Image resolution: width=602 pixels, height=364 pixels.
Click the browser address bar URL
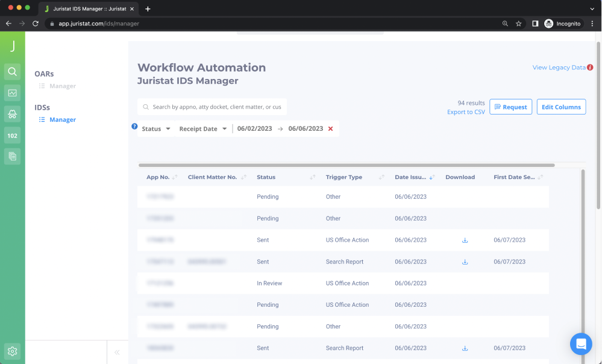[x=99, y=24]
